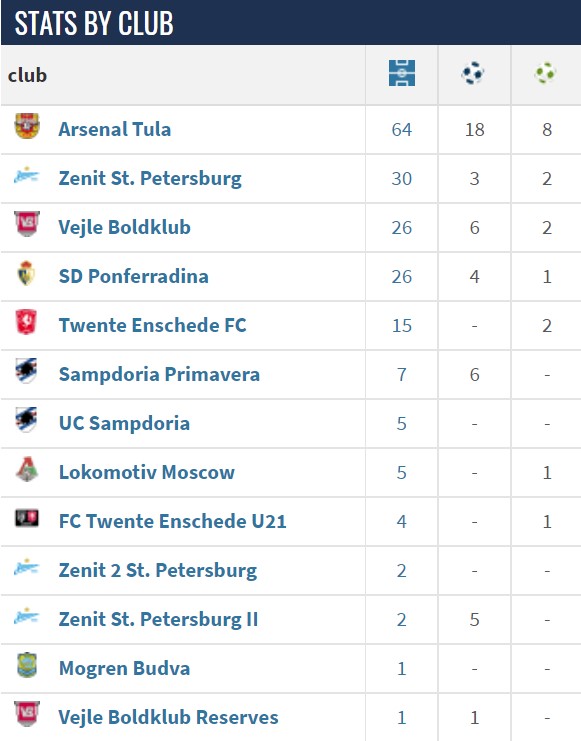
Task: Click the club column header
Action: pyautogui.click(x=27, y=75)
